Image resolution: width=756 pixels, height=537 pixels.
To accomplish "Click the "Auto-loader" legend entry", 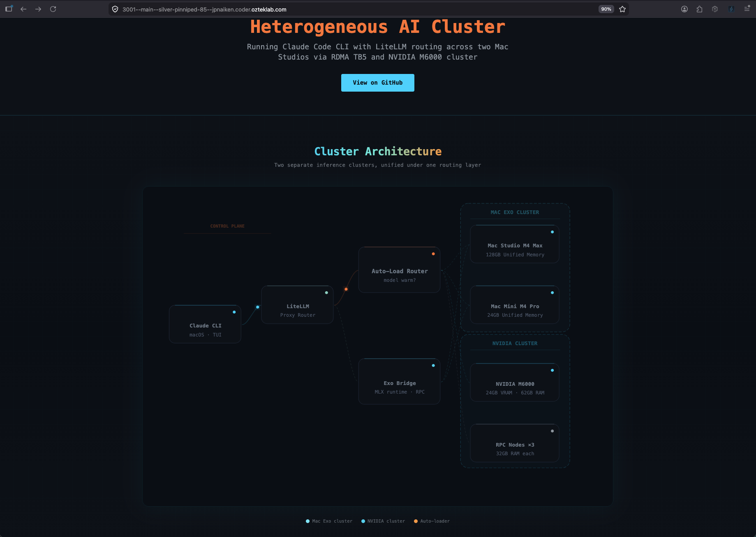I will pyautogui.click(x=432, y=521).
